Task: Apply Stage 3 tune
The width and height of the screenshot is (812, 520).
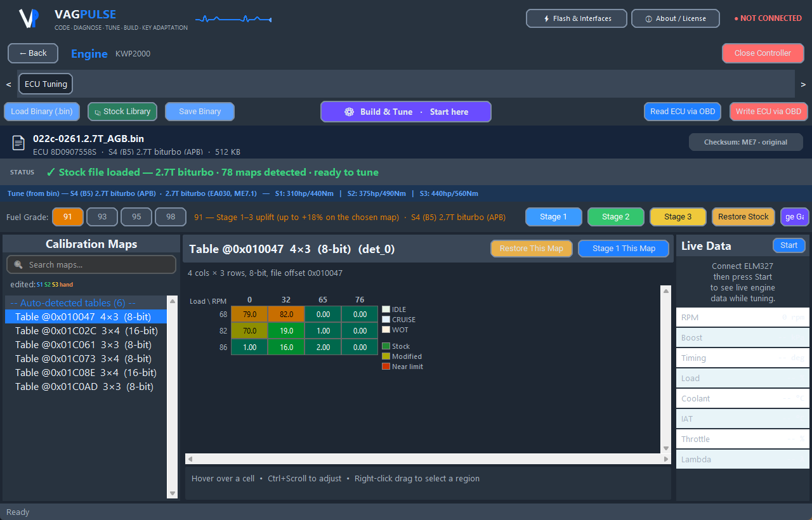Action: [x=678, y=217]
